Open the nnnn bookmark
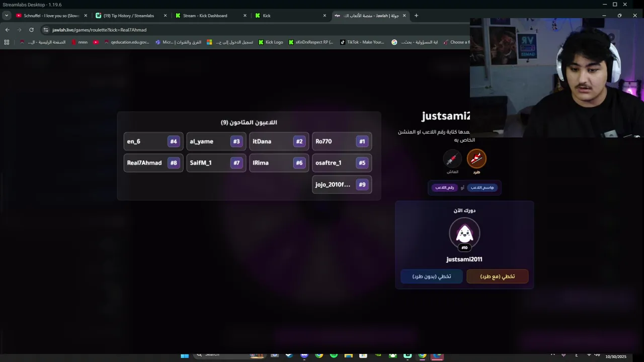 click(x=79, y=42)
